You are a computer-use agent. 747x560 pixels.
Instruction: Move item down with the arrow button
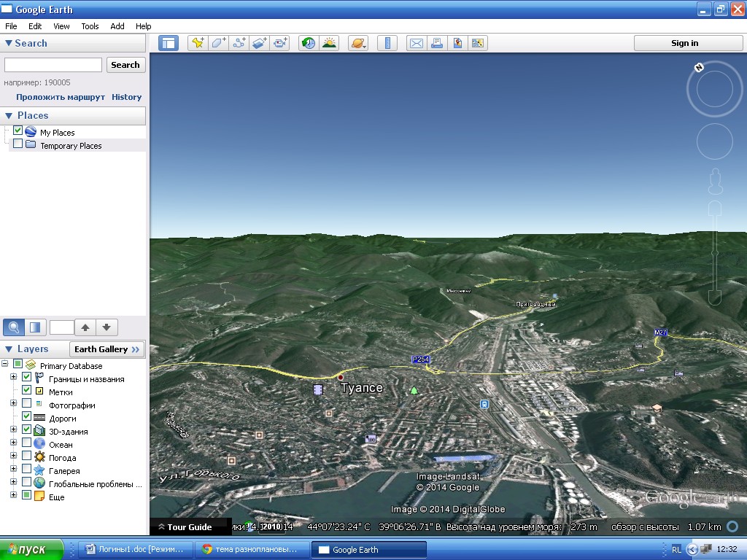pyautogui.click(x=107, y=327)
